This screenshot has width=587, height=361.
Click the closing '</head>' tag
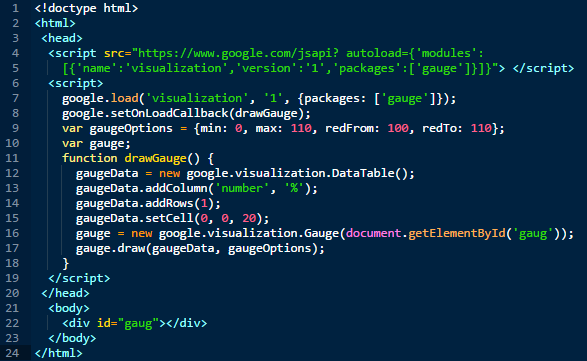pos(65,293)
